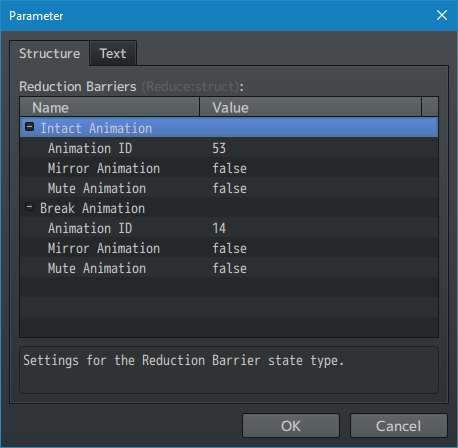Image resolution: width=458 pixels, height=448 pixels.
Task: Select Animation ID value 14
Action: point(219,228)
